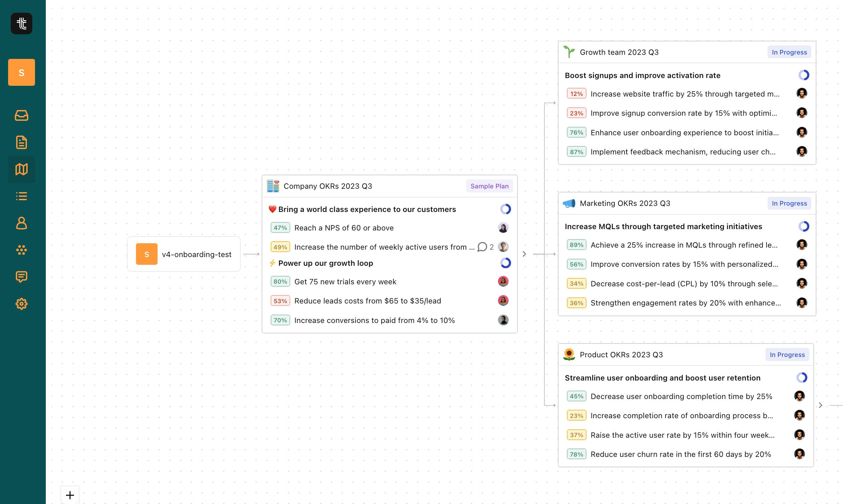Click 47% progress badge for NPS outcome
This screenshot has height=504, width=843.
[x=280, y=228]
